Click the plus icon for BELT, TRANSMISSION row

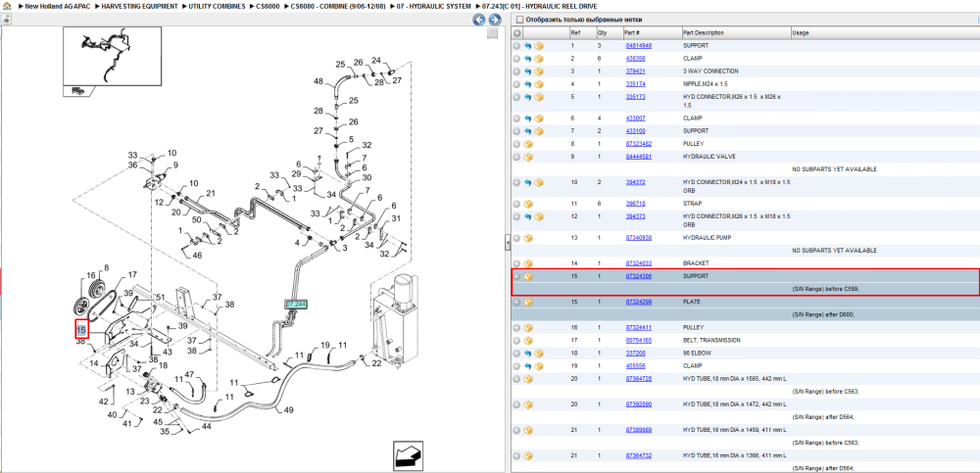[x=516, y=340]
